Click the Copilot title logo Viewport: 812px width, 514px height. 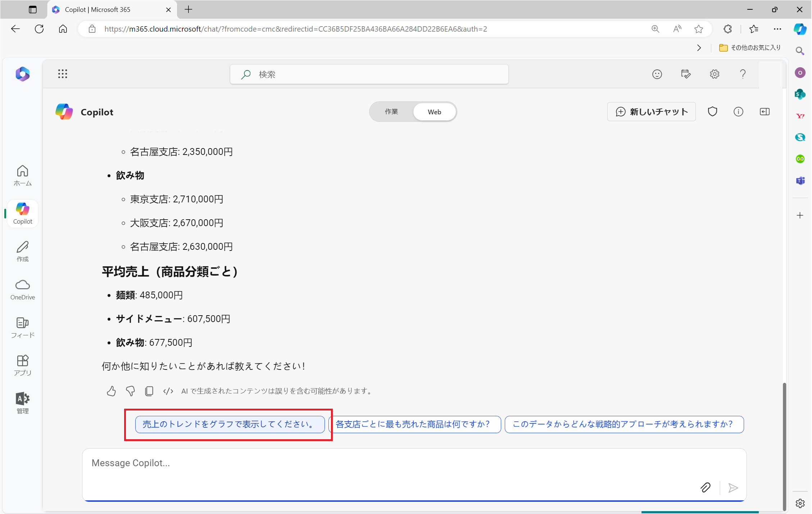coord(64,112)
